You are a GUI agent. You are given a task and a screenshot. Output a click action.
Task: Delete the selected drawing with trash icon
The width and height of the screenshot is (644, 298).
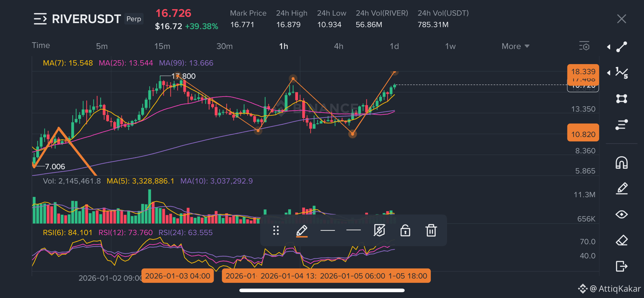[431, 230]
